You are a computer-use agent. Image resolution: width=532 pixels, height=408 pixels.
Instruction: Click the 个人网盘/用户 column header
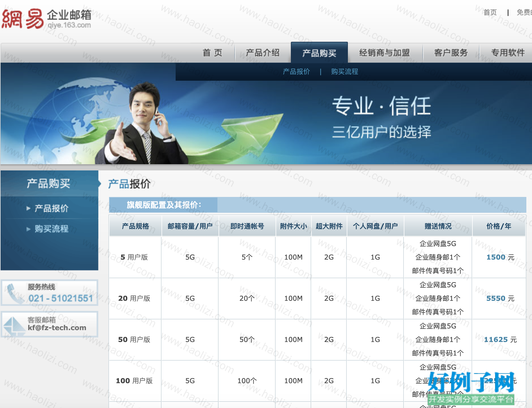click(375, 226)
